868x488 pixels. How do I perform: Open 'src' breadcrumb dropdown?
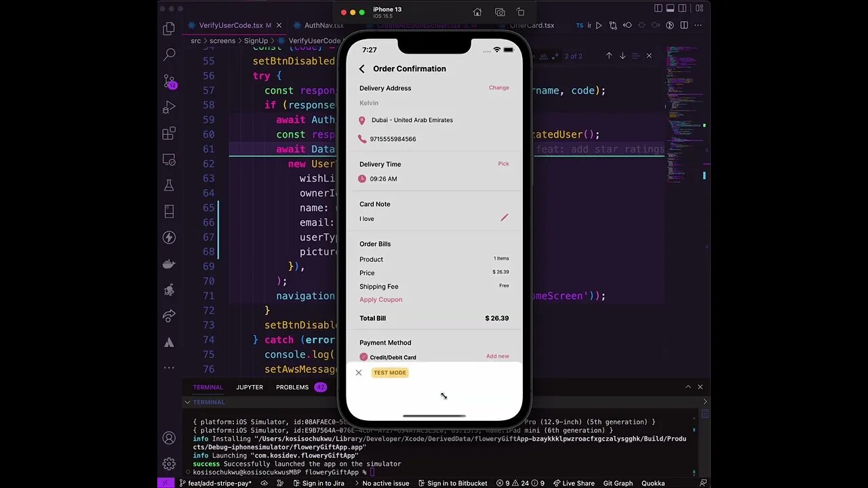click(x=196, y=41)
